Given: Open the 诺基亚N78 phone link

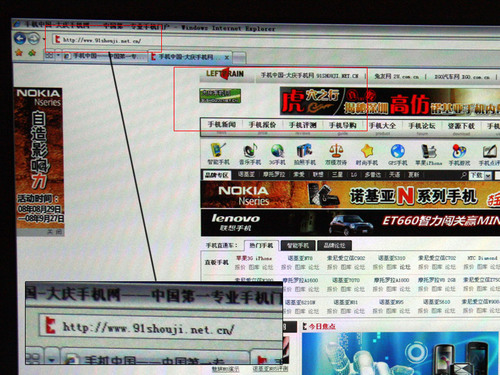Looking at the screenshot, I should (x=300, y=258).
